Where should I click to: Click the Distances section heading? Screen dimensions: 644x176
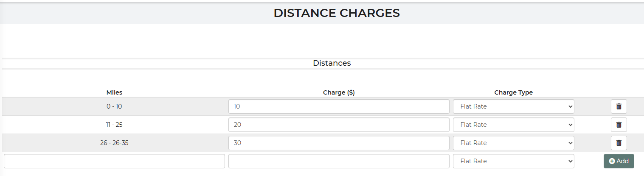coord(332,63)
